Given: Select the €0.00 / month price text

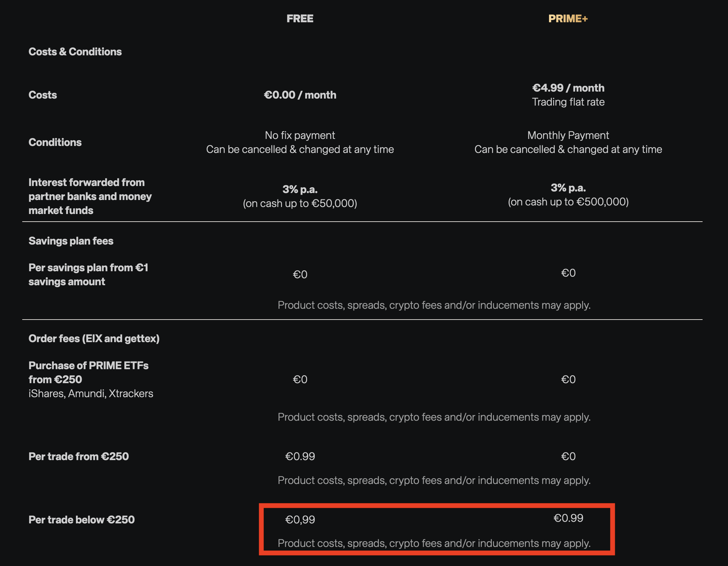Looking at the screenshot, I should click(300, 95).
